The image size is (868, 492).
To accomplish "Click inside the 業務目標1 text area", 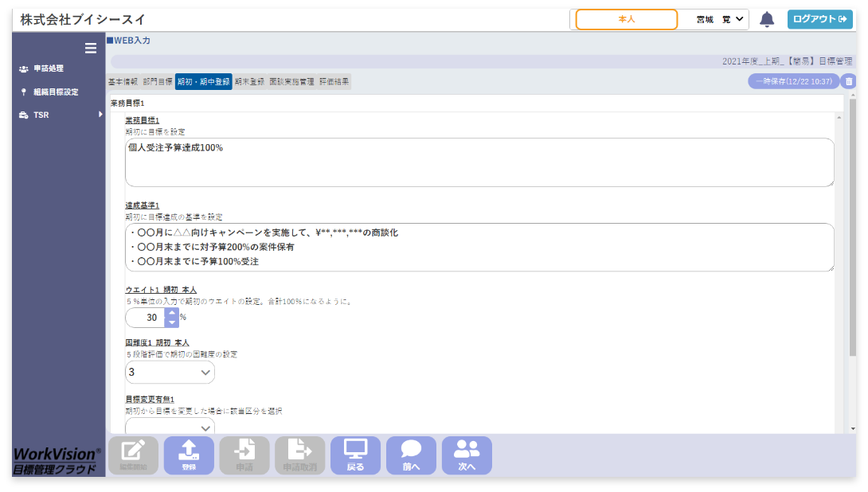I will (478, 163).
